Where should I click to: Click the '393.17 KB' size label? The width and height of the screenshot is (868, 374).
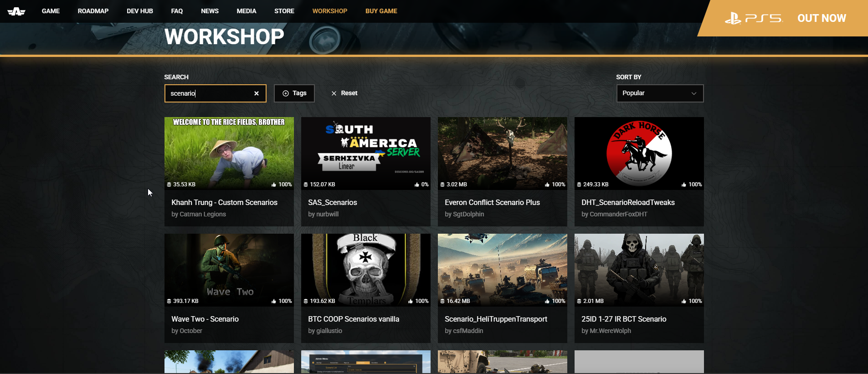click(186, 301)
